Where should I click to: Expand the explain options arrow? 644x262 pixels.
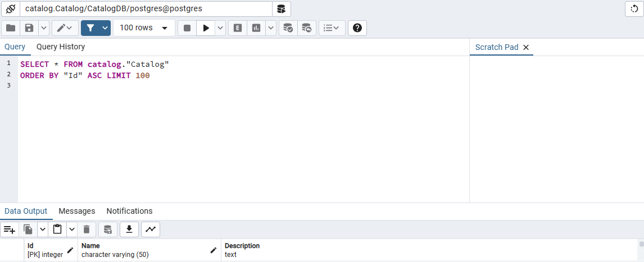(x=271, y=28)
